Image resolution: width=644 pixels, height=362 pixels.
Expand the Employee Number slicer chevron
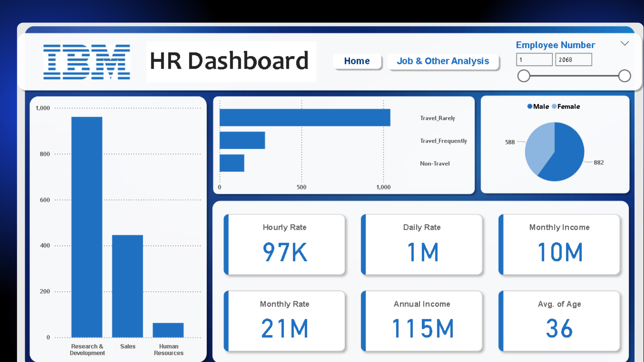pos(624,44)
